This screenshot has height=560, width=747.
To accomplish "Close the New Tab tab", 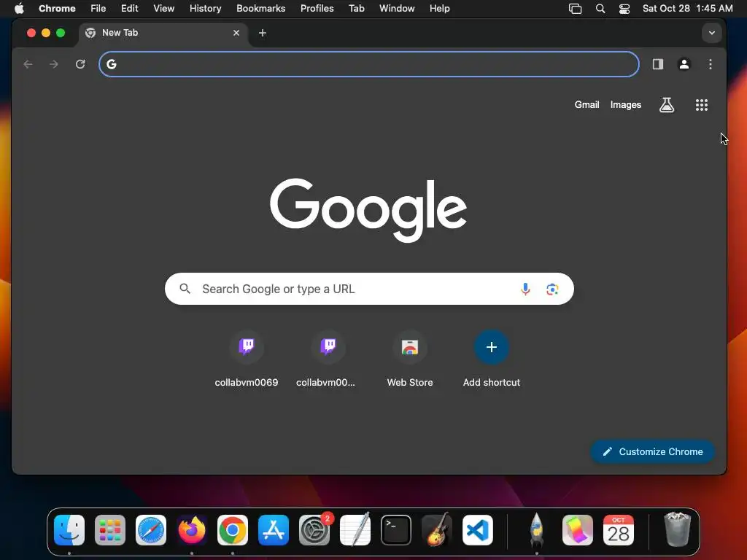I will coord(236,33).
